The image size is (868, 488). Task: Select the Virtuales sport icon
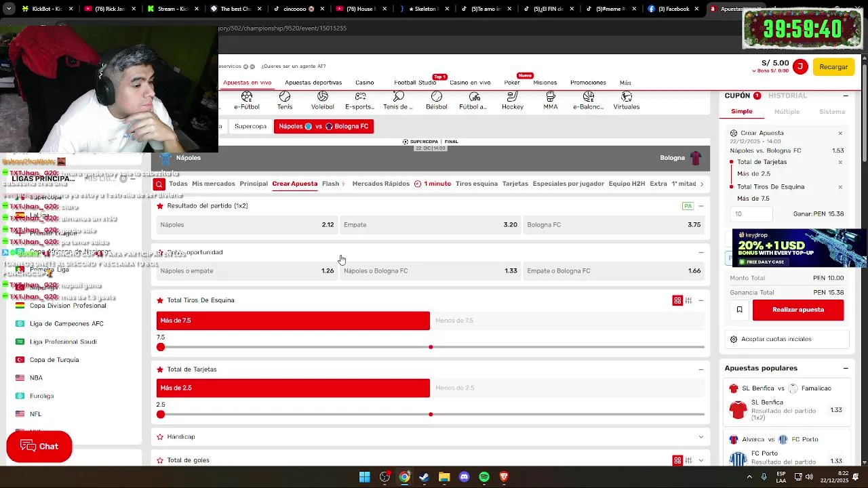627,101
